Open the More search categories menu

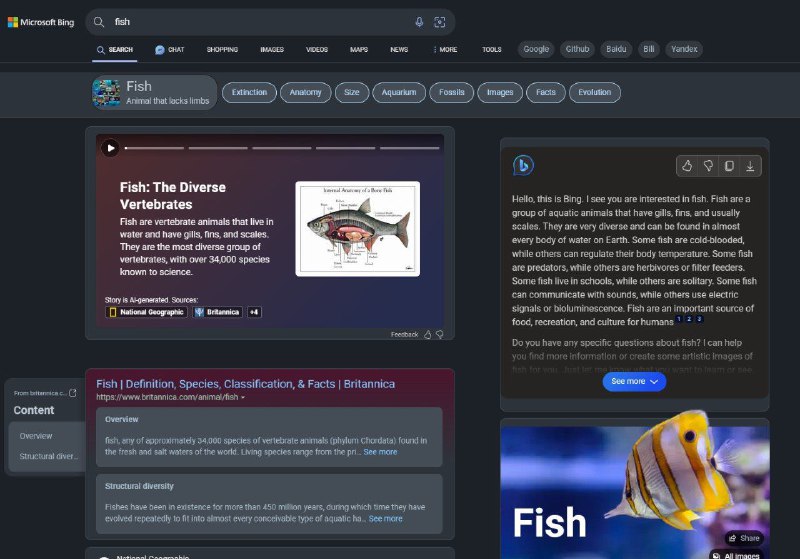pos(445,49)
